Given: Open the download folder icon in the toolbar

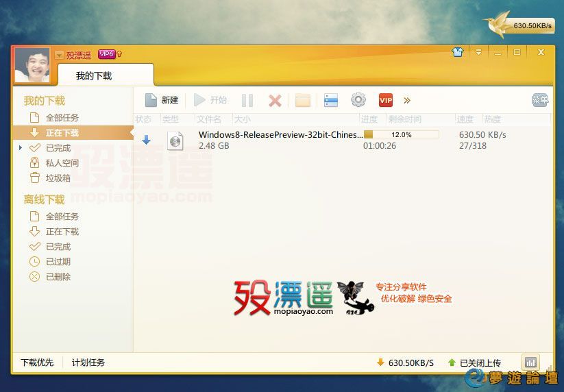Looking at the screenshot, I should (302, 101).
